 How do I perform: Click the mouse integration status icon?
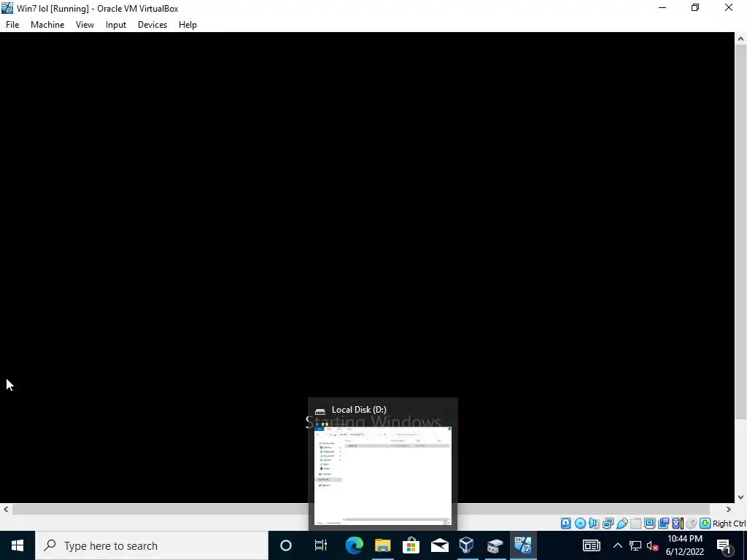(x=692, y=524)
